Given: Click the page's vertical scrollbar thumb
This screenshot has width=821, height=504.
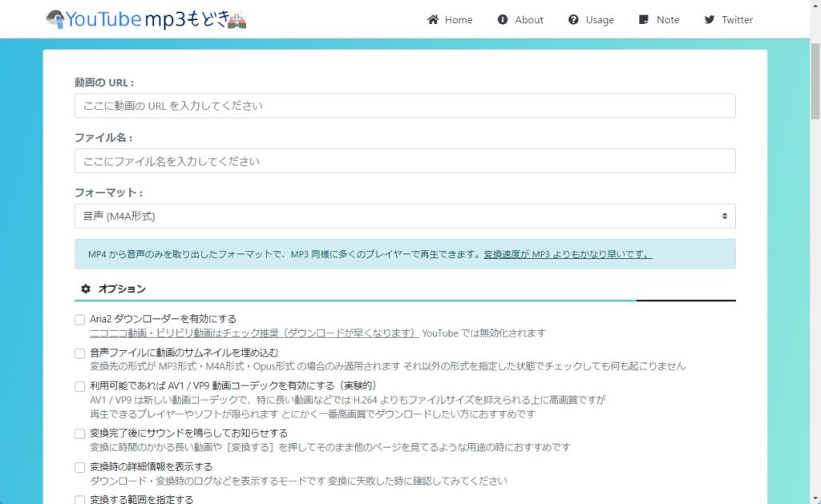Looking at the screenshot, I should coord(815,80).
